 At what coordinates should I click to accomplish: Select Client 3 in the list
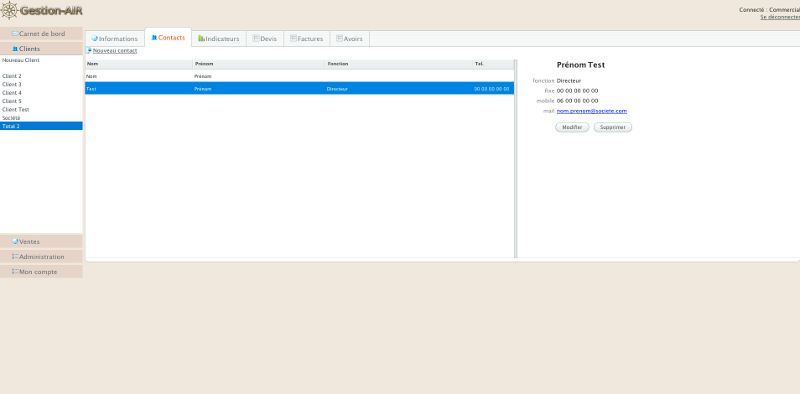(x=41, y=84)
